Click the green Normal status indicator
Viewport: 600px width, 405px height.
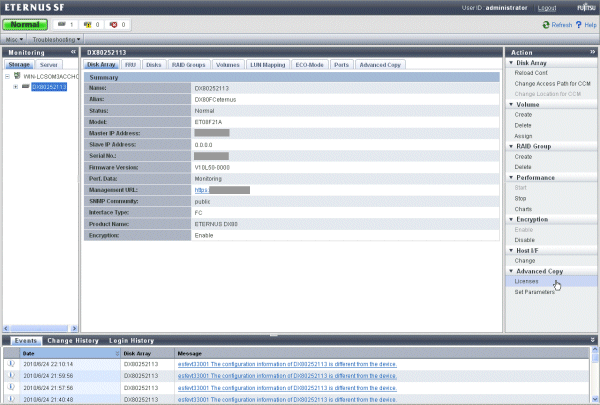[25, 24]
